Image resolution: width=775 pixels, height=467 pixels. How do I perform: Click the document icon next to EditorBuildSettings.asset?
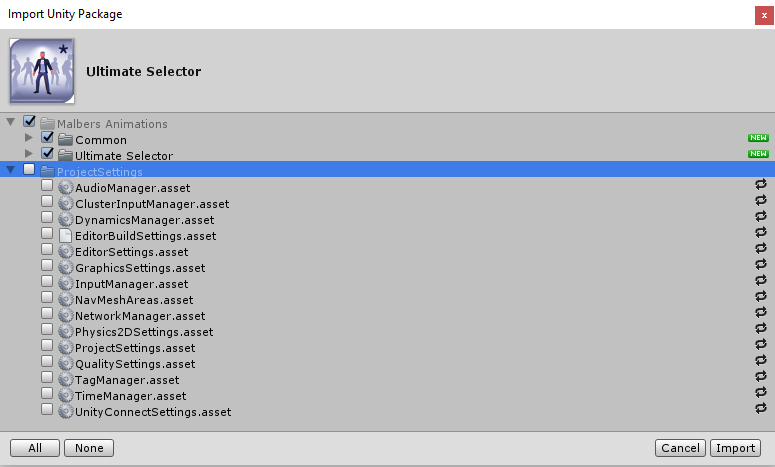(x=65, y=236)
